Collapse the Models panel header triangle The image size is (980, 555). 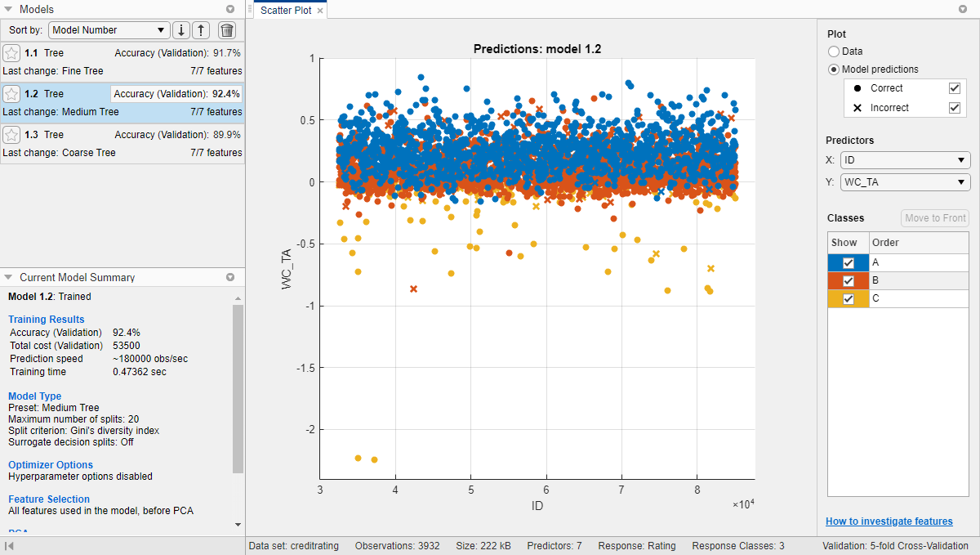pos(8,9)
